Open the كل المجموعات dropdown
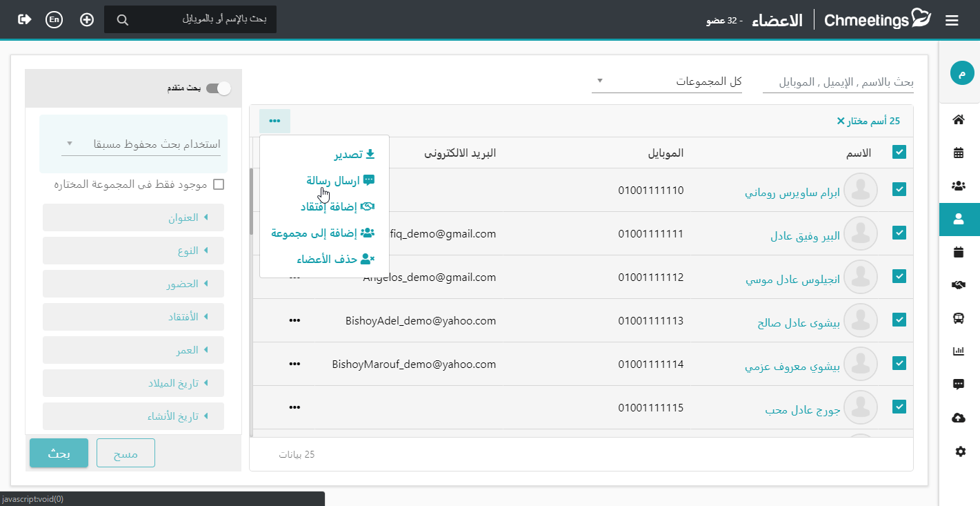This screenshot has width=980, height=506. click(667, 81)
